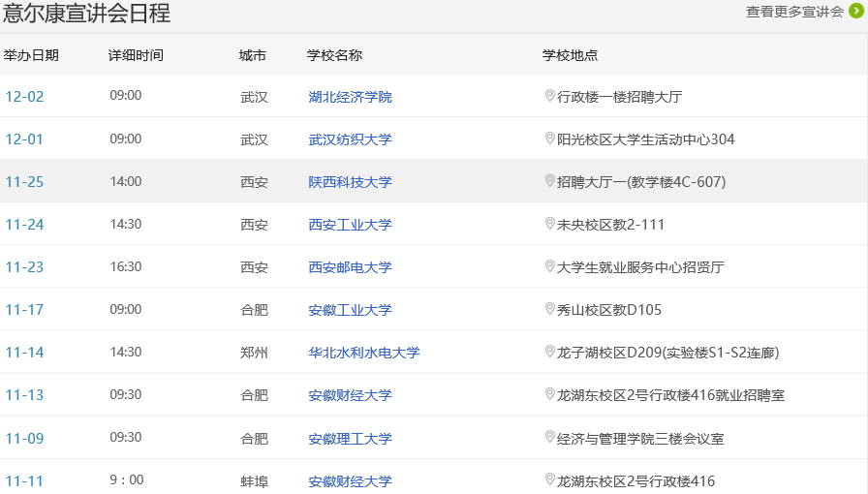
Task: Click the 14:00 time cell
Action: [x=126, y=182]
